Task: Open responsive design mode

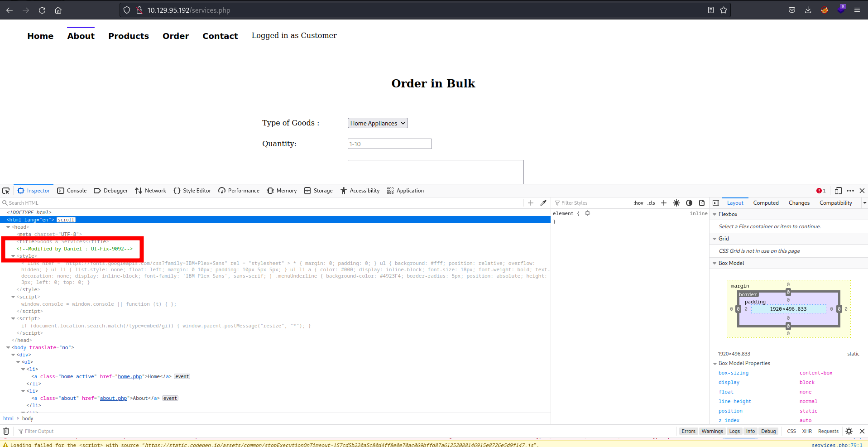Action: click(838, 191)
